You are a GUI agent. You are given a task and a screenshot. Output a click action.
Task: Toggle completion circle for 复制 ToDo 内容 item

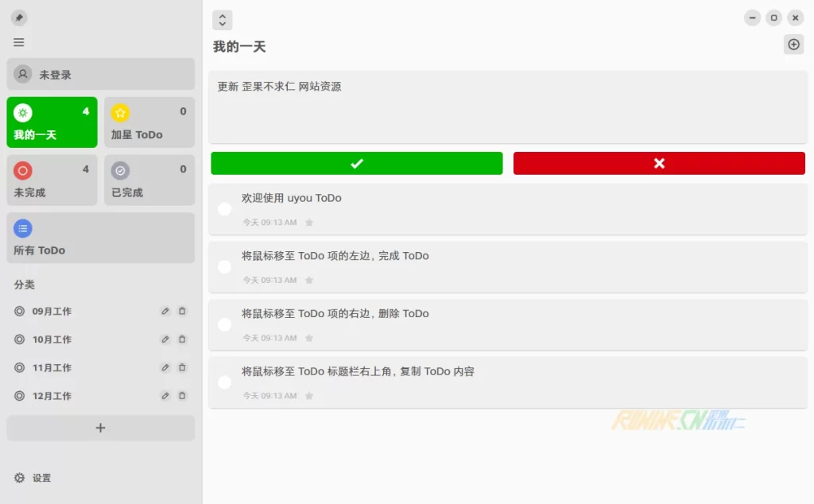(225, 382)
